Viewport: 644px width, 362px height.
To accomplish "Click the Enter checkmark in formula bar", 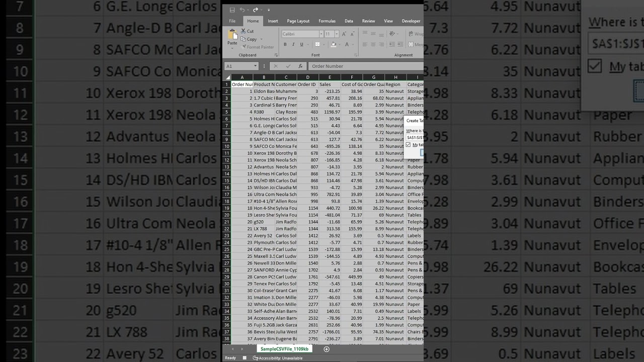I will 288,66.
